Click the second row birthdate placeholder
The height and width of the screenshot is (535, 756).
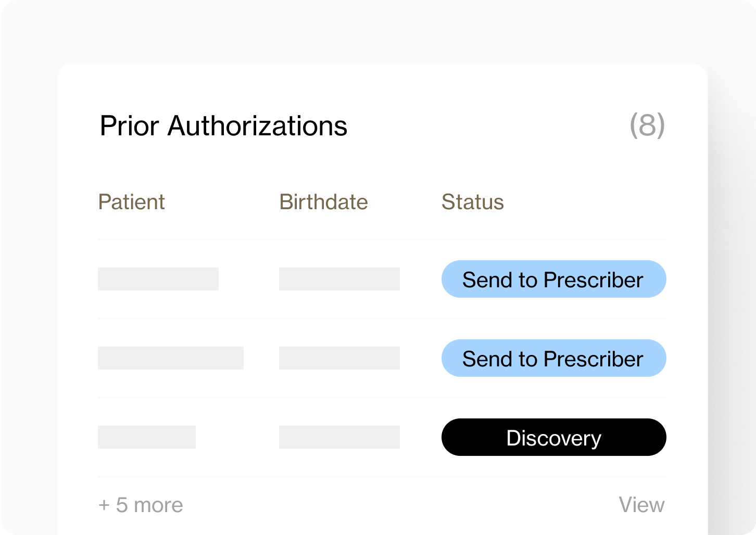(339, 358)
